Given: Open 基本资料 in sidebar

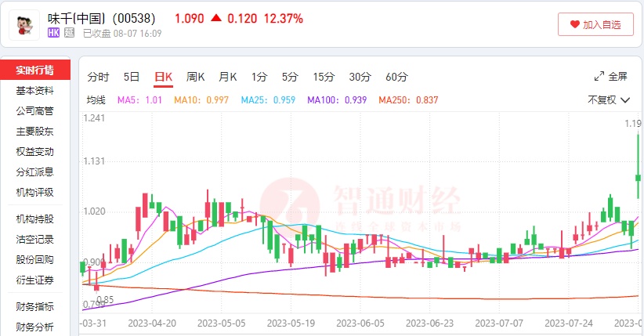Looking at the screenshot, I should pos(35,91).
